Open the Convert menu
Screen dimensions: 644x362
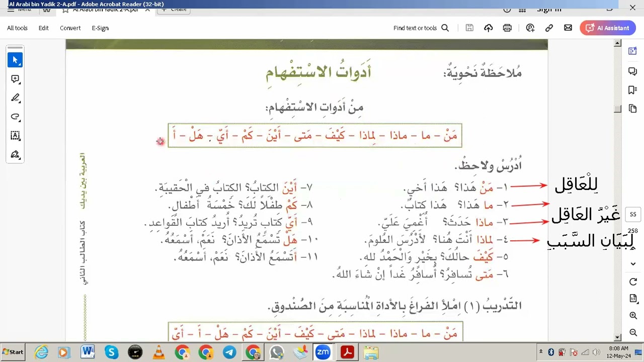click(x=70, y=28)
